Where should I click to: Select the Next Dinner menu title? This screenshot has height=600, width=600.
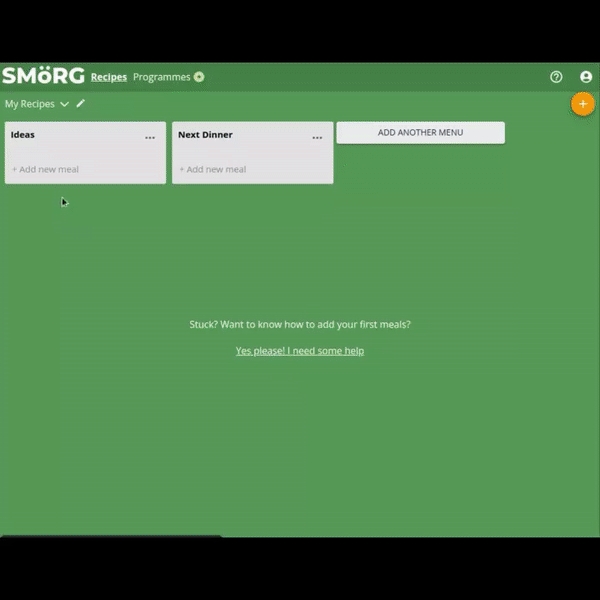tap(205, 135)
